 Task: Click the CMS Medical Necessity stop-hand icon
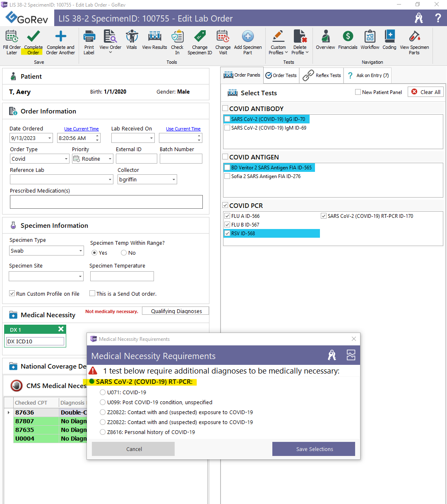coord(17,386)
